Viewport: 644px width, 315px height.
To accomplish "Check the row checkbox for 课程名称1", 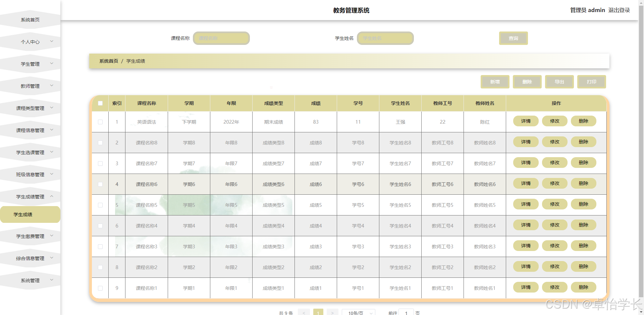I will 100,288.
